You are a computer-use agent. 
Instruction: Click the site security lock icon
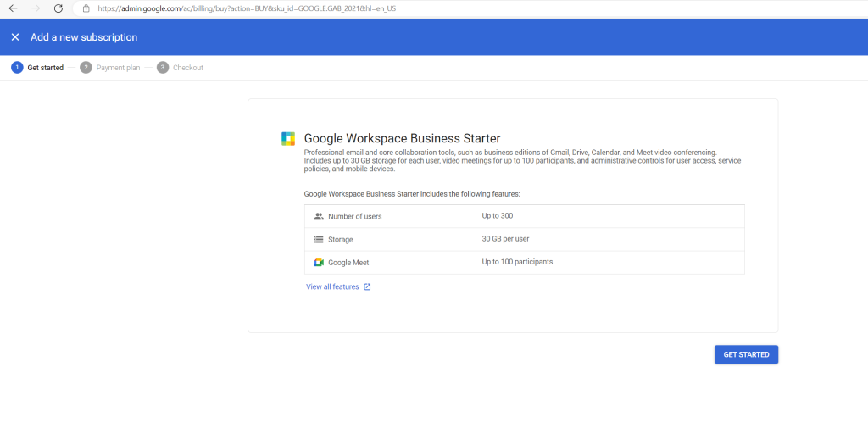tap(86, 8)
